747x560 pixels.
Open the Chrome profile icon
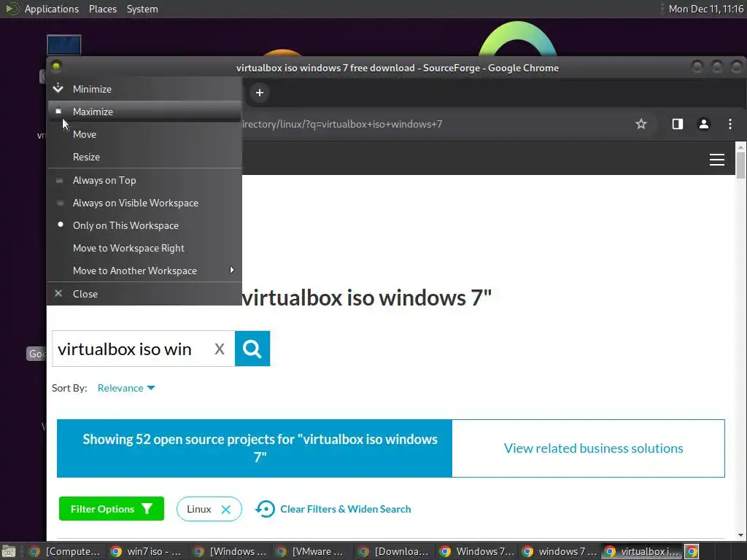coord(704,124)
